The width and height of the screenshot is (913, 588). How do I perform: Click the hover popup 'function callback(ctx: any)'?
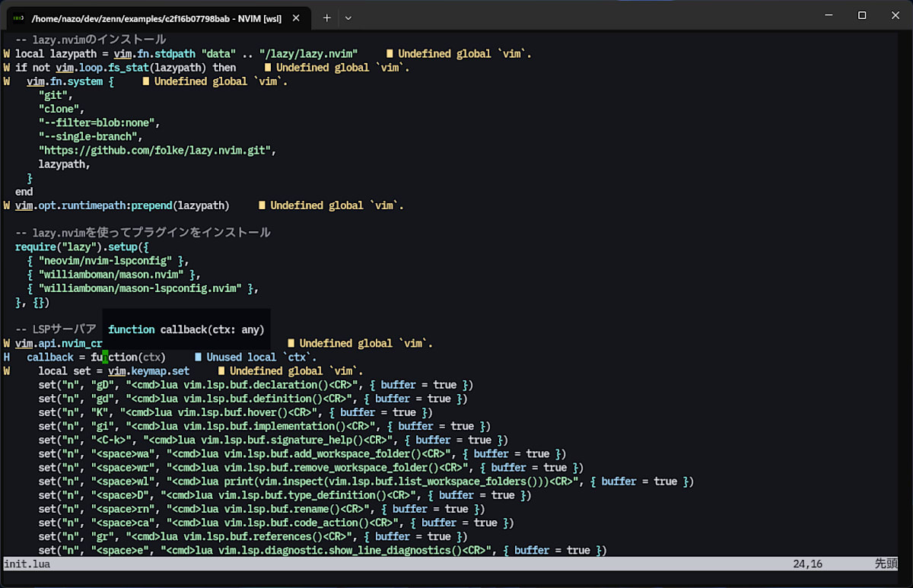(x=186, y=329)
